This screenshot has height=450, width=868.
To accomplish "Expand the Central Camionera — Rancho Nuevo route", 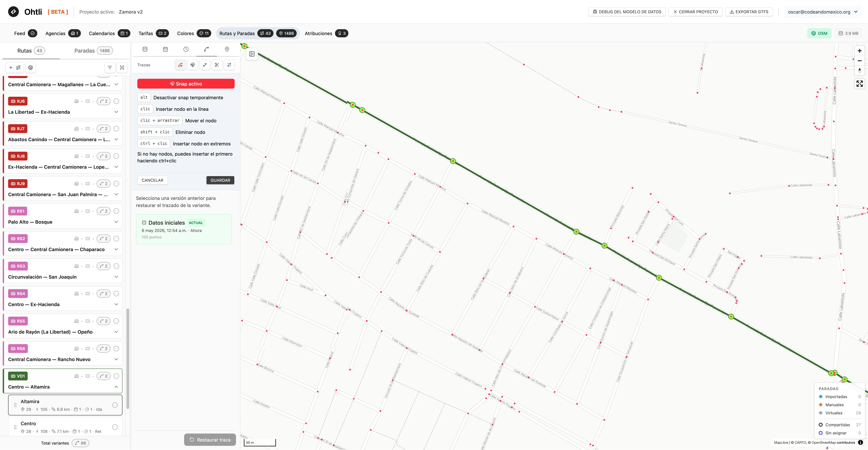I will (116, 359).
